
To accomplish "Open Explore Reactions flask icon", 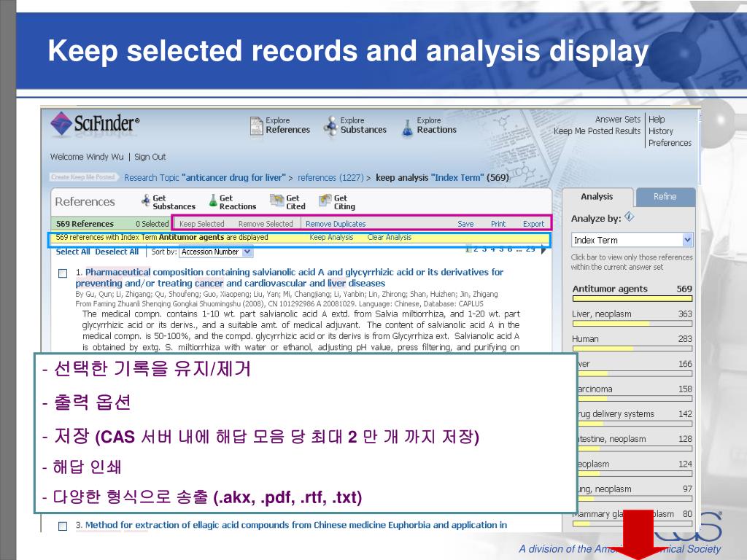I will tap(407, 127).
